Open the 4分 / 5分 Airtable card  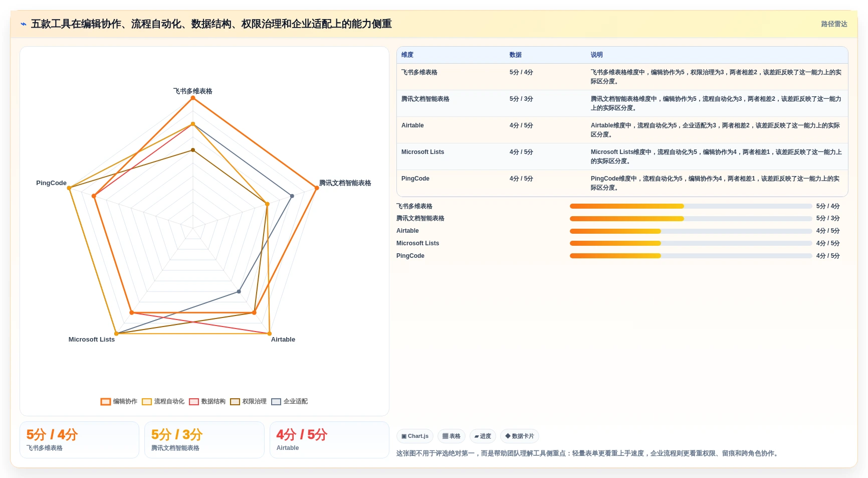[x=329, y=440]
